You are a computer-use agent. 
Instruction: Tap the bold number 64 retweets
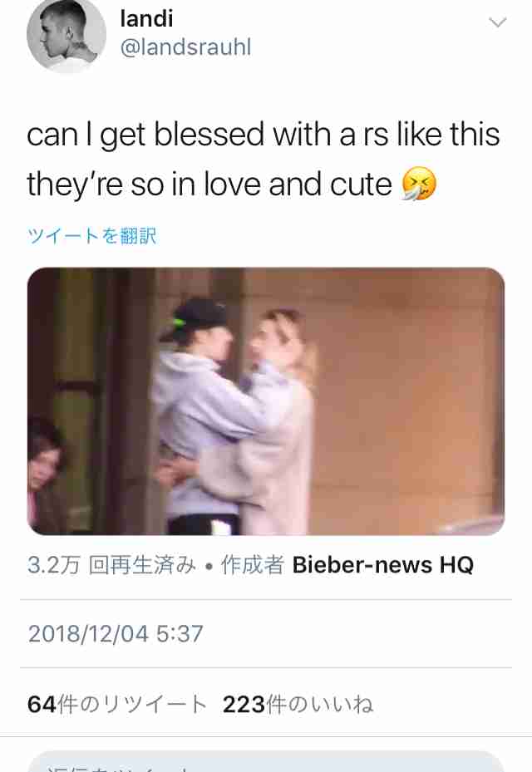42,704
